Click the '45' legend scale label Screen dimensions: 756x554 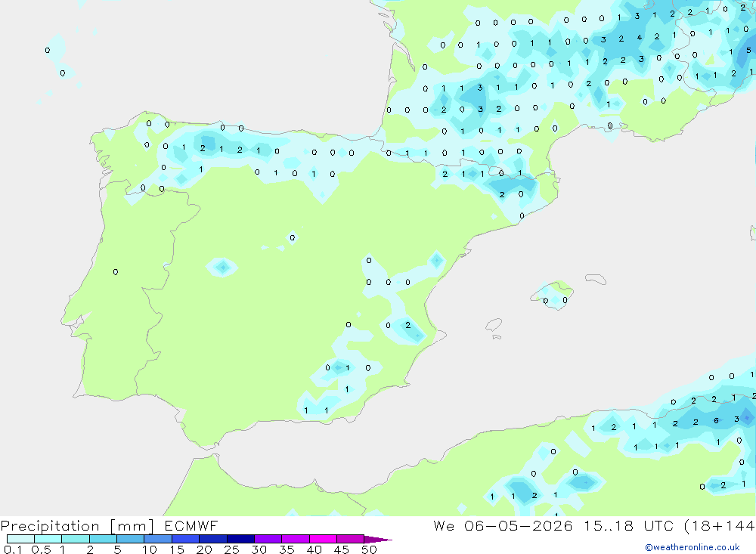click(342, 549)
